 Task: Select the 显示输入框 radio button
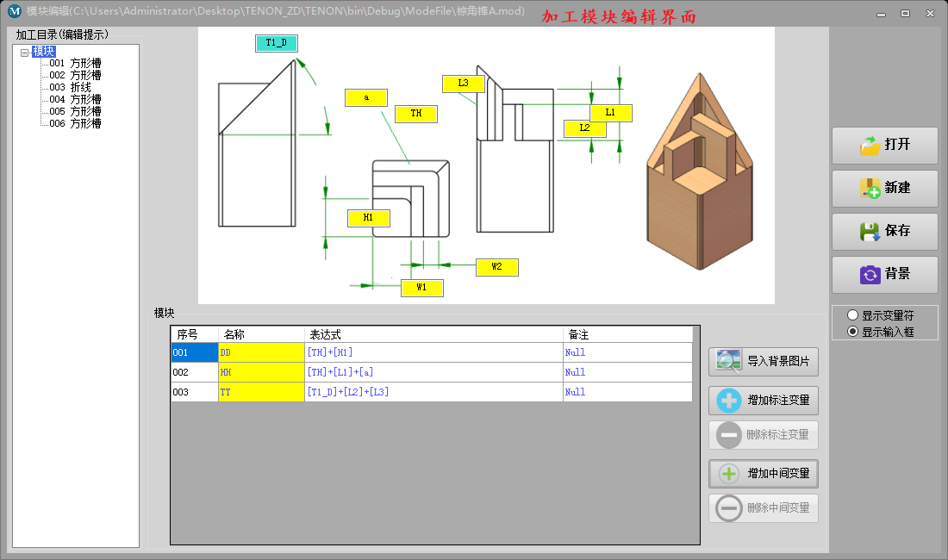[x=853, y=332]
